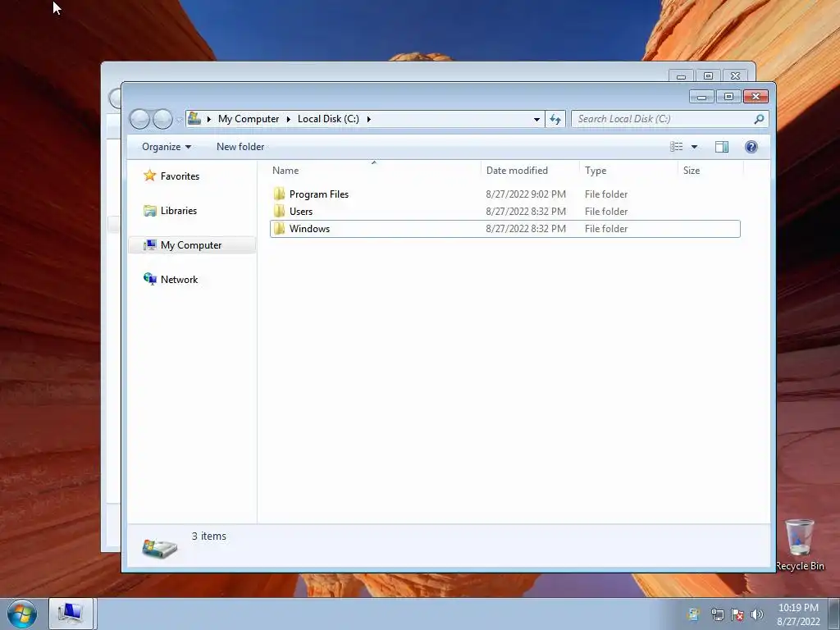Open the network tray icon
The image size is (840, 630).
click(717, 614)
